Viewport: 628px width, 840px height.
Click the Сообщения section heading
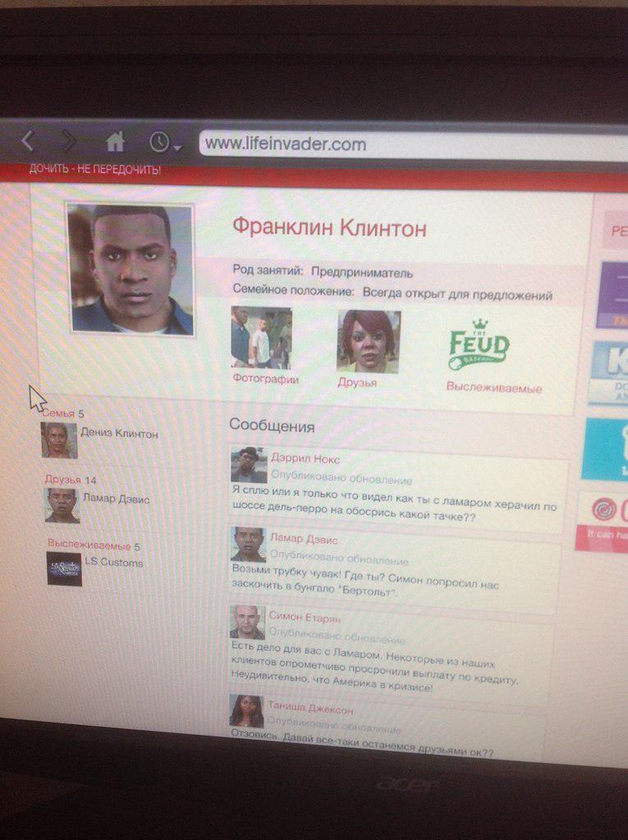click(272, 426)
